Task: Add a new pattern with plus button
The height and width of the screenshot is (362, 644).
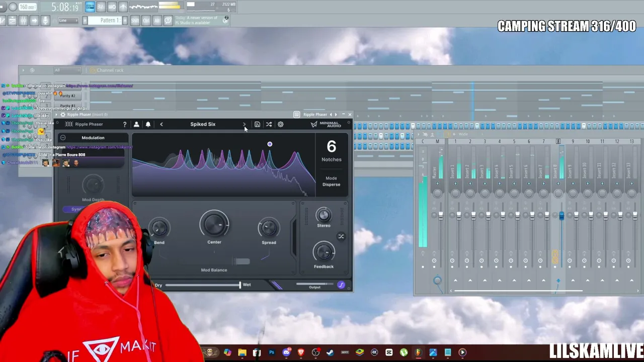Action: coord(124,21)
